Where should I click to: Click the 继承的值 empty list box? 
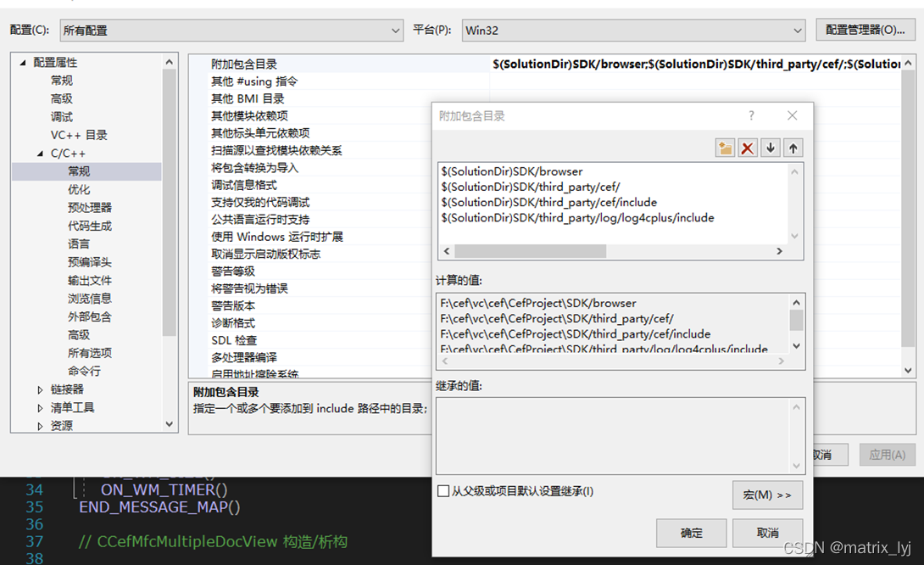pos(621,436)
